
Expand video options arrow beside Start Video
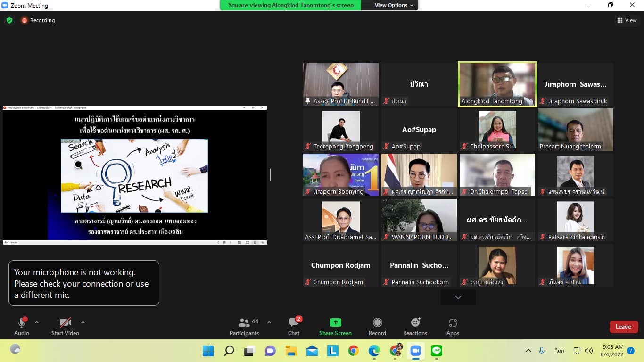click(83, 323)
